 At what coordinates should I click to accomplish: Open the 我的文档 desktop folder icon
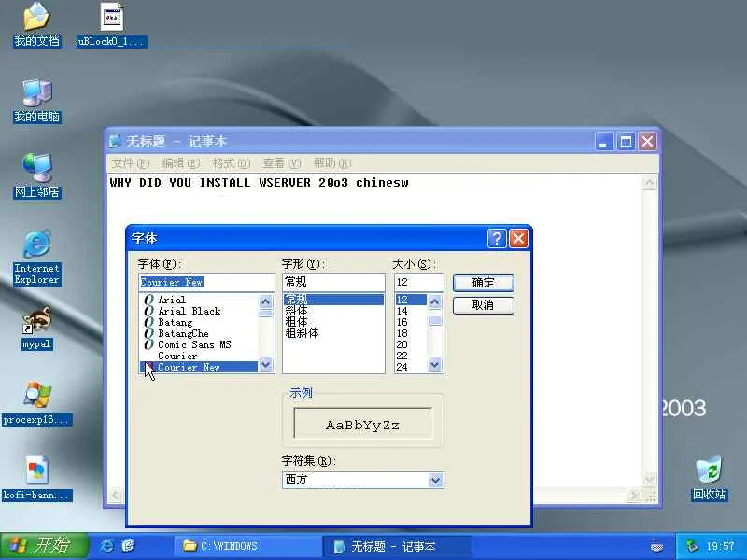coord(36,24)
